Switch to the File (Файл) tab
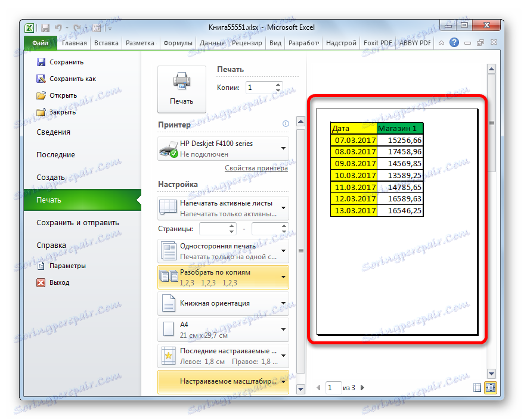Image resolution: width=524 pixels, height=420 pixels. 41,43
